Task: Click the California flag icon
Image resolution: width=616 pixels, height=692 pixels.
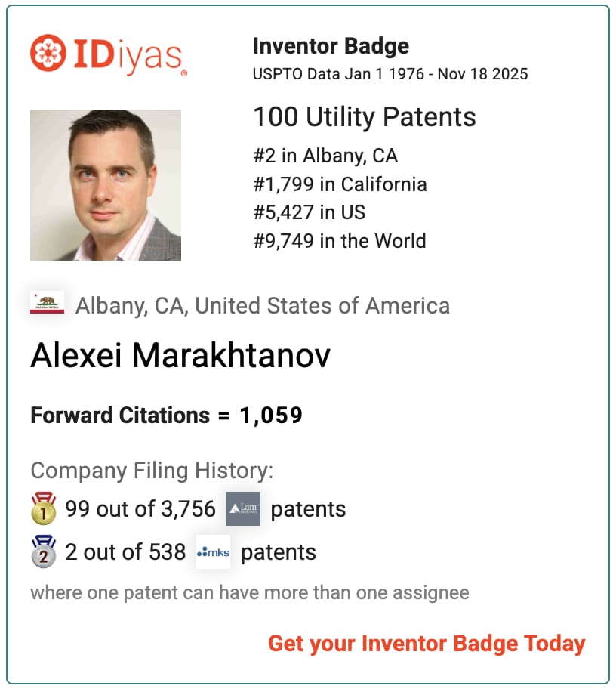Action: click(x=47, y=304)
